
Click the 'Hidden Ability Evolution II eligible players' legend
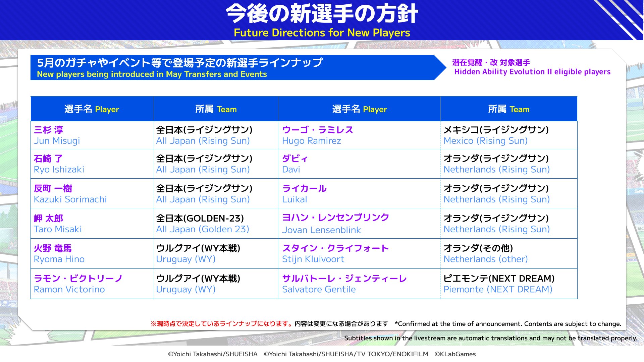pyautogui.click(x=532, y=67)
